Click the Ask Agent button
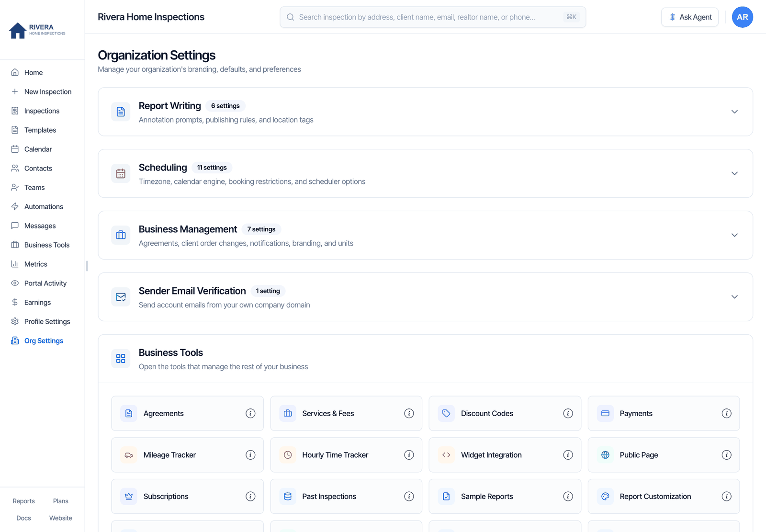The width and height of the screenshot is (766, 532). pos(690,17)
